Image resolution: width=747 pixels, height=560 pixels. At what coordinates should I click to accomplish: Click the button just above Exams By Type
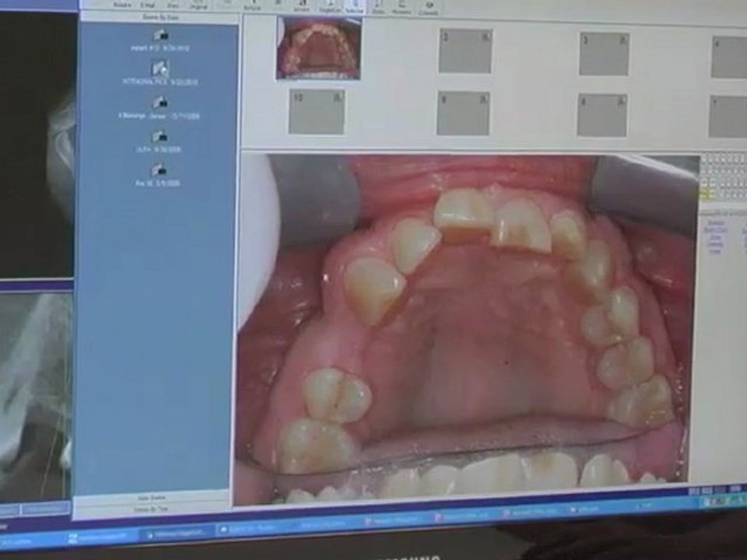tap(152, 498)
